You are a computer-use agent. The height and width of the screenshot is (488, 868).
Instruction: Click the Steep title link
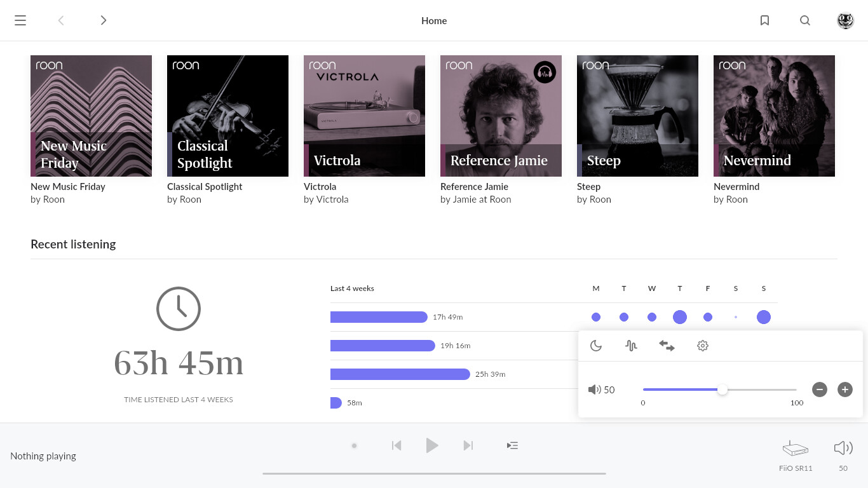(x=588, y=186)
